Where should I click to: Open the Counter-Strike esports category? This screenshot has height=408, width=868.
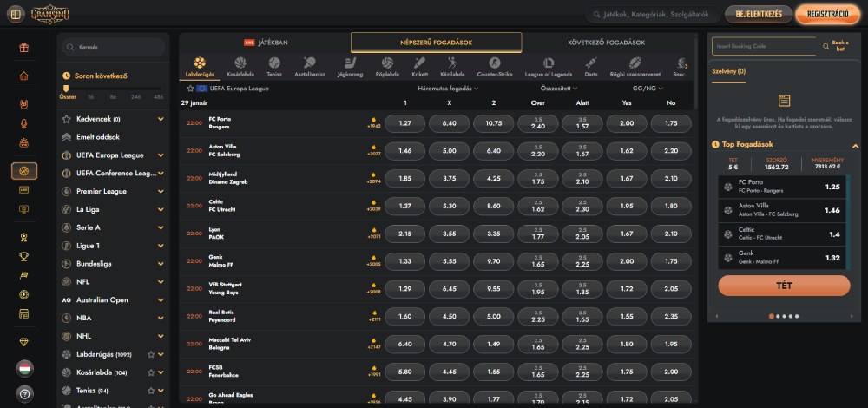[x=494, y=66]
